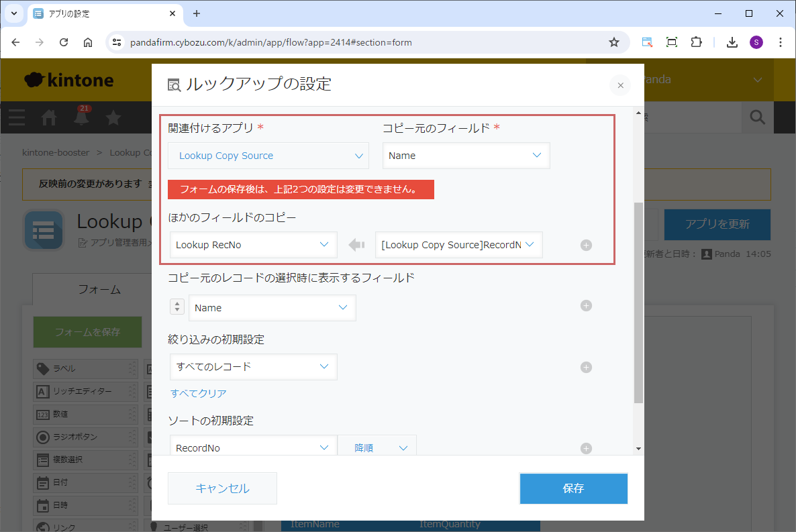Viewport: 796px width, 532px height.
Task: Add a filter condition row
Action: (x=586, y=367)
